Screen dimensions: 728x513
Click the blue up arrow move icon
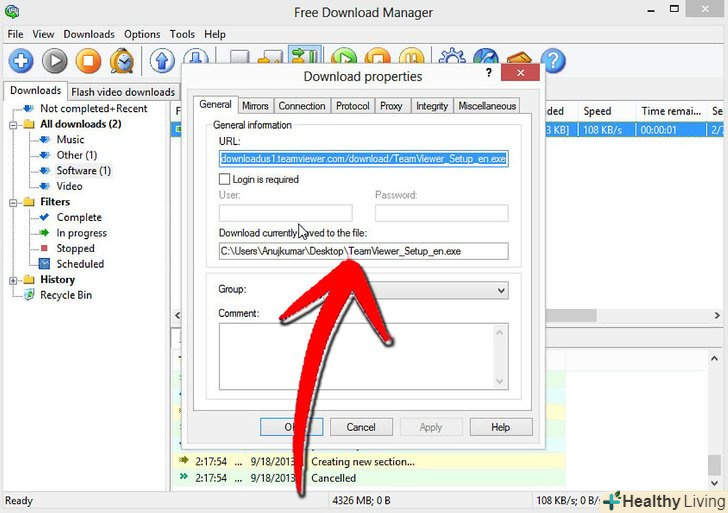162,61
